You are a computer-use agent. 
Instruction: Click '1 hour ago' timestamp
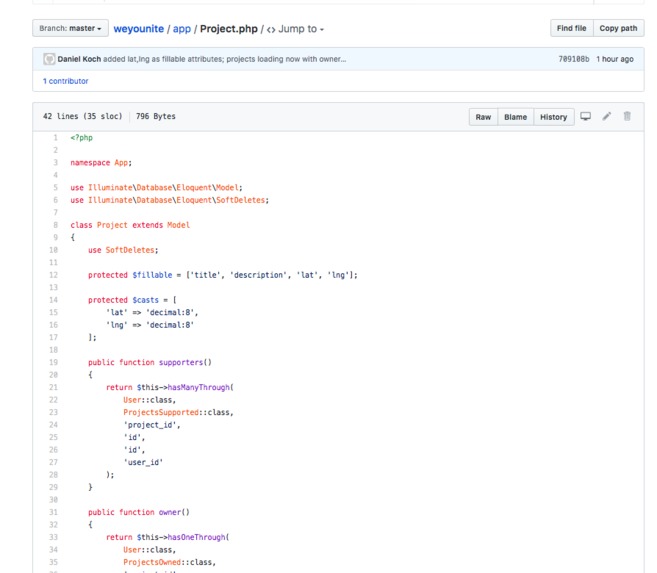point(615,59)
